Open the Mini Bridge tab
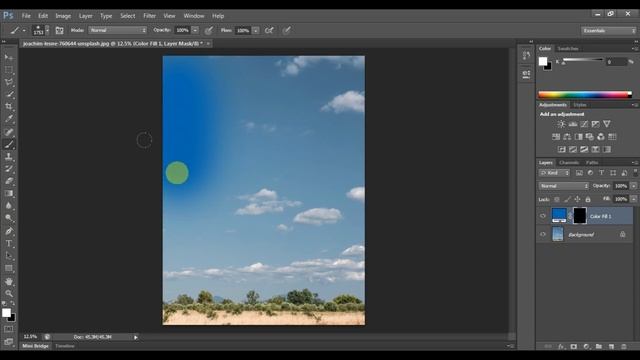 point(35,346)
